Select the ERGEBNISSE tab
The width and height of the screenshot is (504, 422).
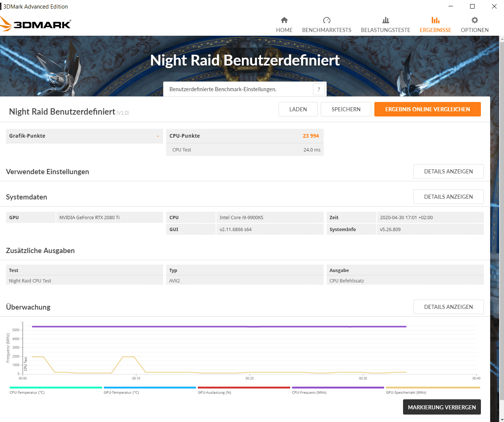(x=435, y=25)
